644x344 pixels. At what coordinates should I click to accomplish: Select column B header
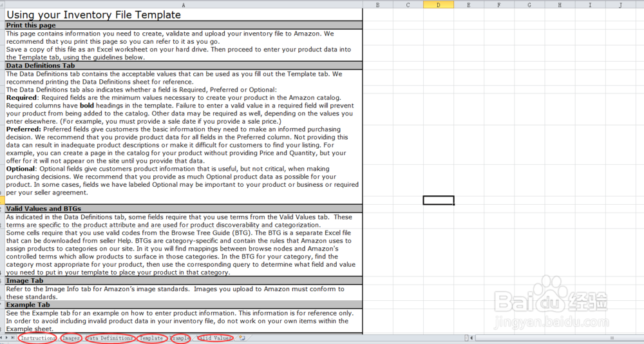378,5
